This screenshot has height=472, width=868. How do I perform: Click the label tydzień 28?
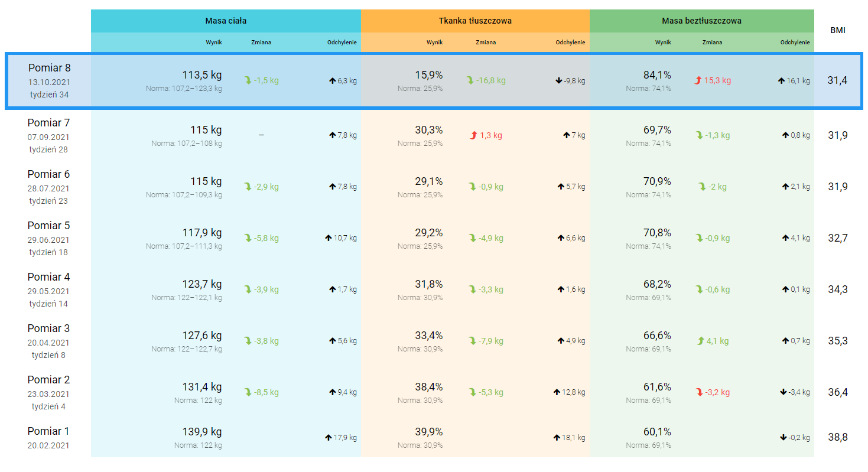pos(48,149)
